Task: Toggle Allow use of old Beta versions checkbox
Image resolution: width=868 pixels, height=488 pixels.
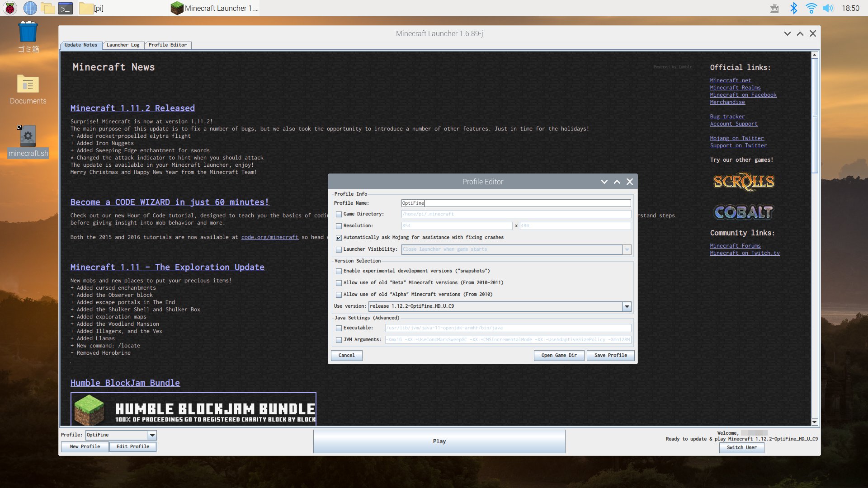Action: tap(338, 282)
